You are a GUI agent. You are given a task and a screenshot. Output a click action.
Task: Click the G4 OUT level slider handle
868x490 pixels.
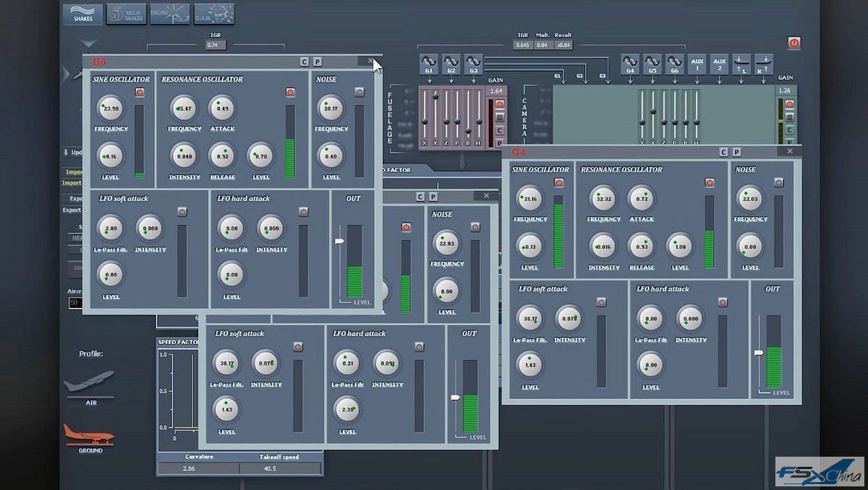point(759,352)
